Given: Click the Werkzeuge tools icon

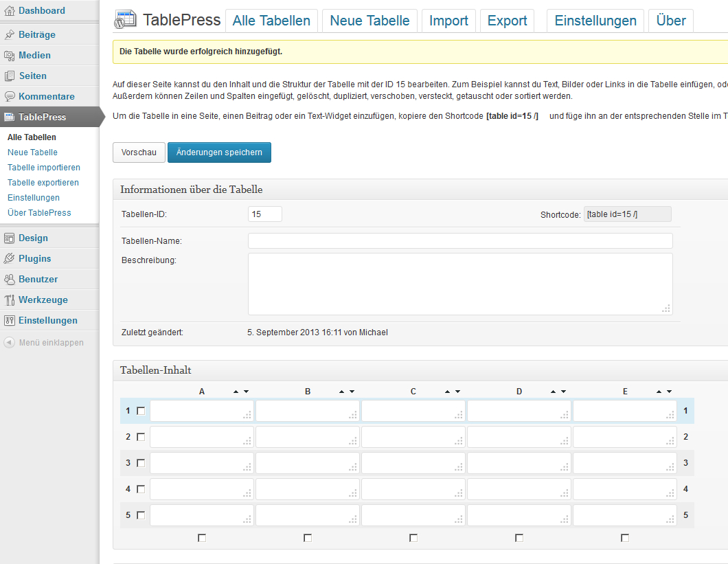Looking at the screenshot, I should pyautogui.click(x=10, y=300).
